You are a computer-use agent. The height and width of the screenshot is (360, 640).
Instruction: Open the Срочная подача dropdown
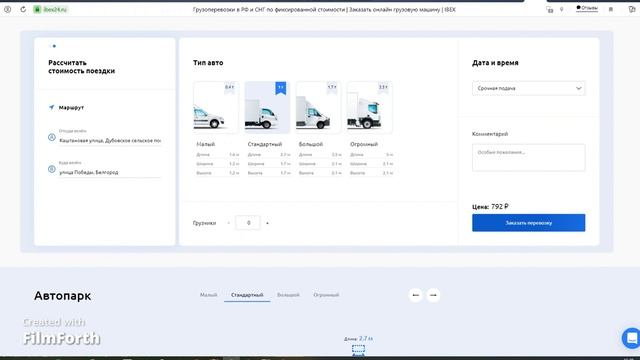[x=529, y=88]
